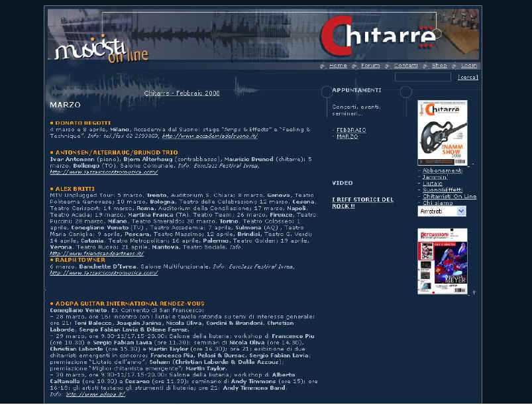Click the Chitarre logo in the header
Screen dimensions: 532x405
tap(378, 36)
